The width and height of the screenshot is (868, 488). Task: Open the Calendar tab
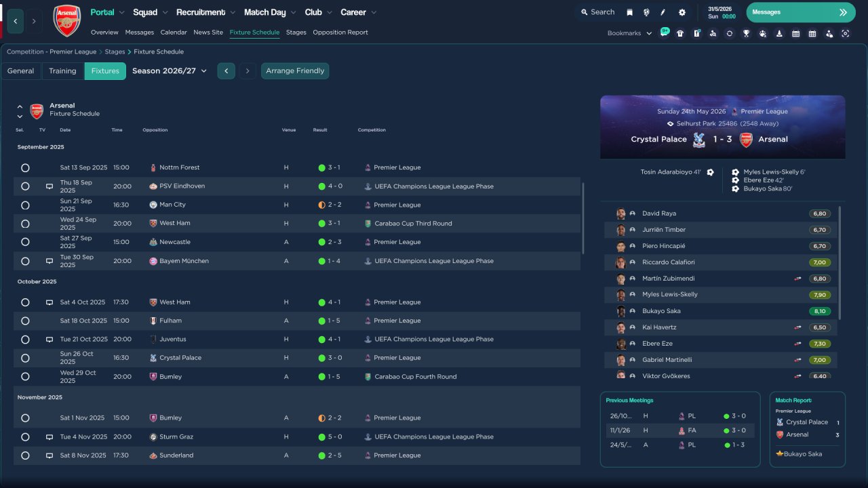pyautogui.click(x=174, y=33)
